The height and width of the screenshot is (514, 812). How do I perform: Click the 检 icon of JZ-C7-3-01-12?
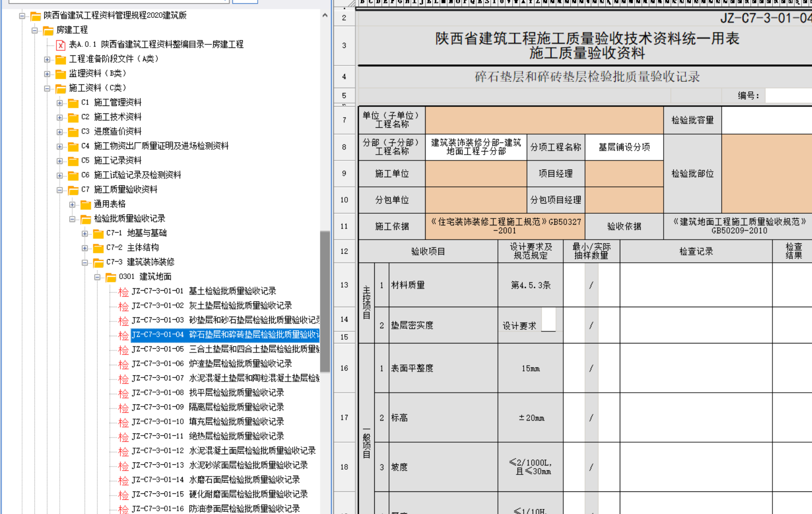point(124,452)
